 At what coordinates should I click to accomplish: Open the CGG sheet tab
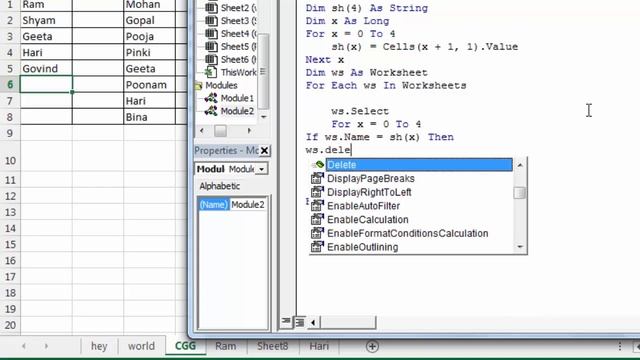pyautogui.click(x=185, y=346)
